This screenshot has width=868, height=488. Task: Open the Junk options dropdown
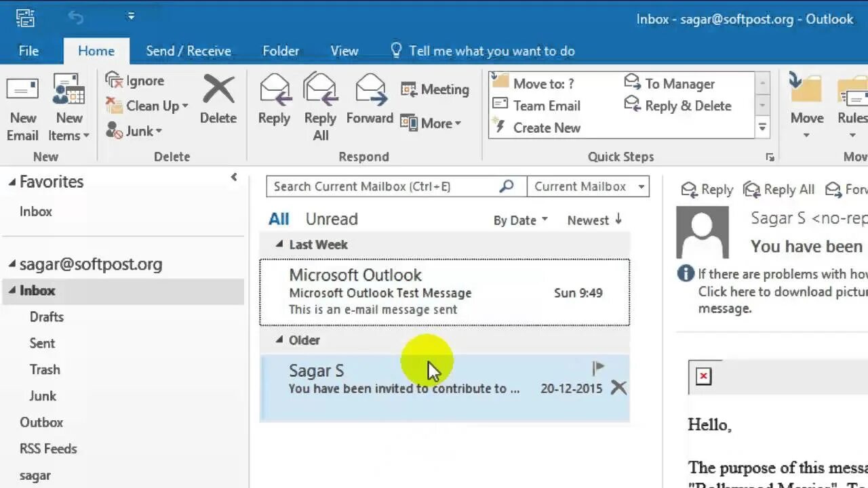pos(134,131)
